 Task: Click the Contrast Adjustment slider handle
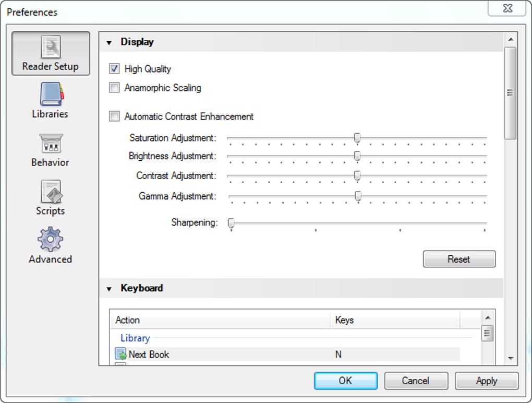[x=357, y=175]
